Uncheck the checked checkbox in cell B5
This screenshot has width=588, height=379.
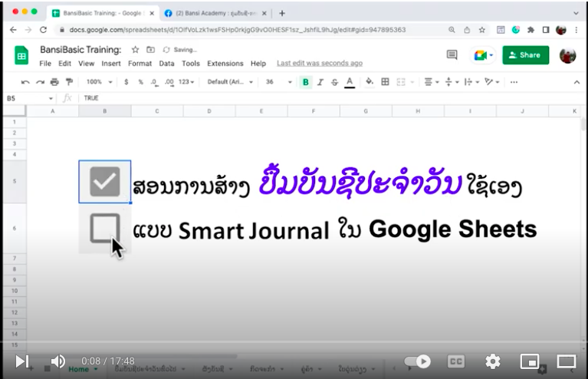coord(105,182)
